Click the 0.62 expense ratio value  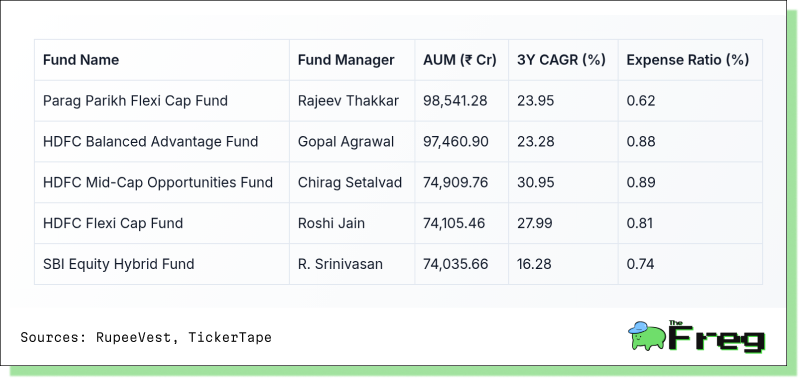tap(641, 101)
